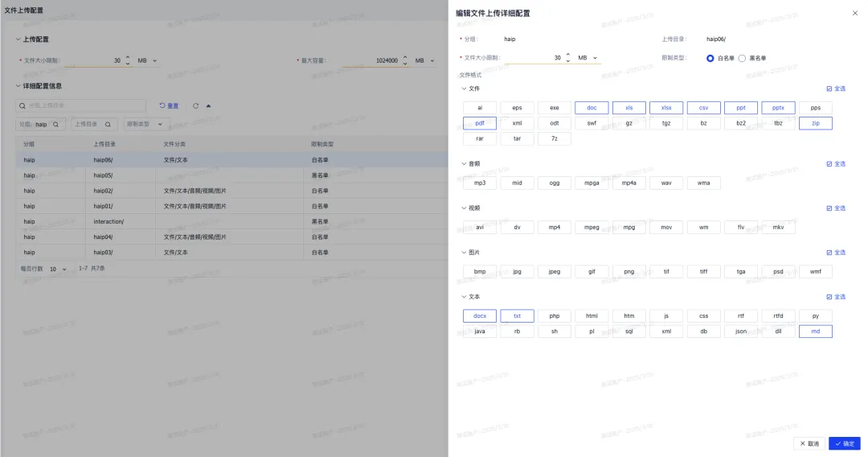This screenshot has width=868, height=457.
Task: Select the table row with haip04/
Action: [232, 237]
